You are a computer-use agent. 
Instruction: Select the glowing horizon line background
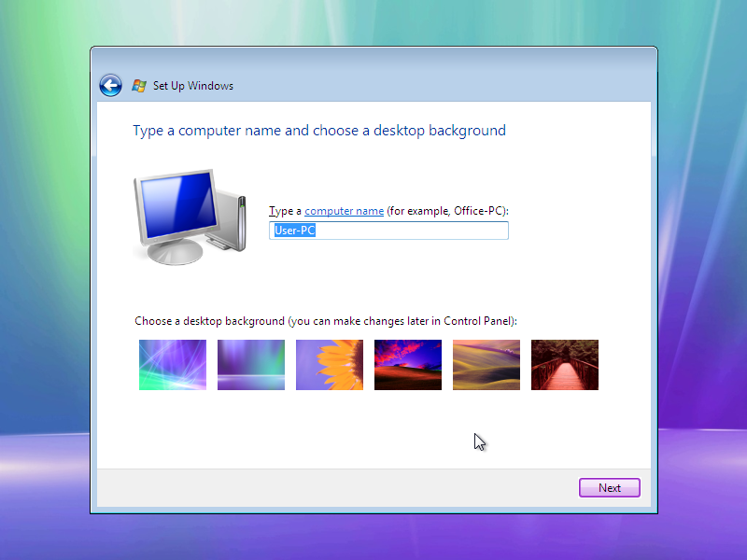click(250, 364)
